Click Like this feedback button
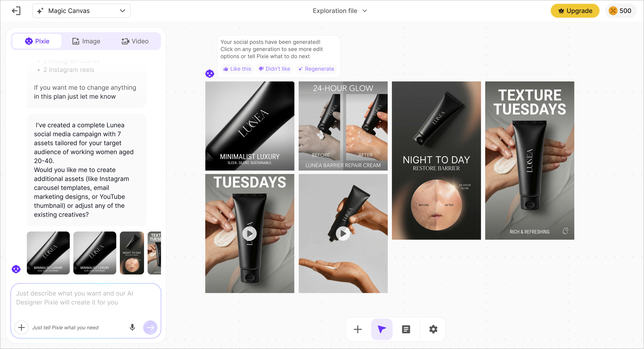 [x=237, y=69]
